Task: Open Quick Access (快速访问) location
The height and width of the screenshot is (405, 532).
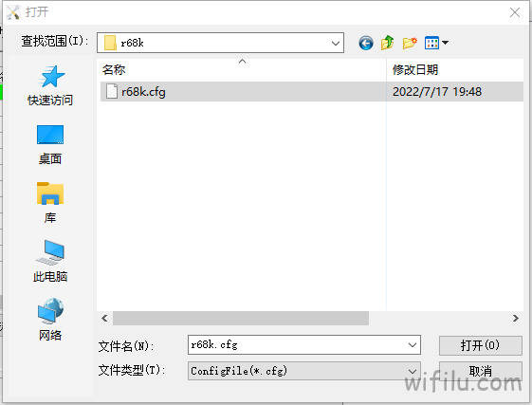Action: point(50,85)
